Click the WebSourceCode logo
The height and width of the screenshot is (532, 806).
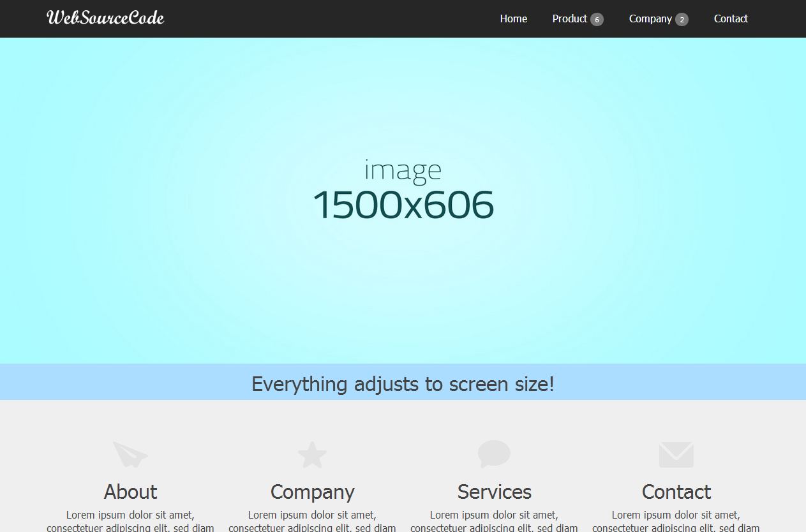(x=105, y=18)
